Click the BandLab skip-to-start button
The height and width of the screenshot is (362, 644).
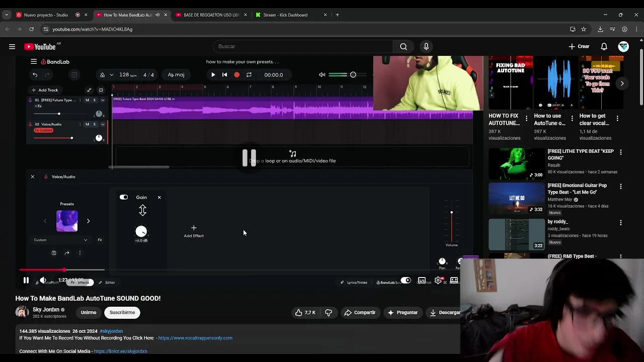click(224, 75)
